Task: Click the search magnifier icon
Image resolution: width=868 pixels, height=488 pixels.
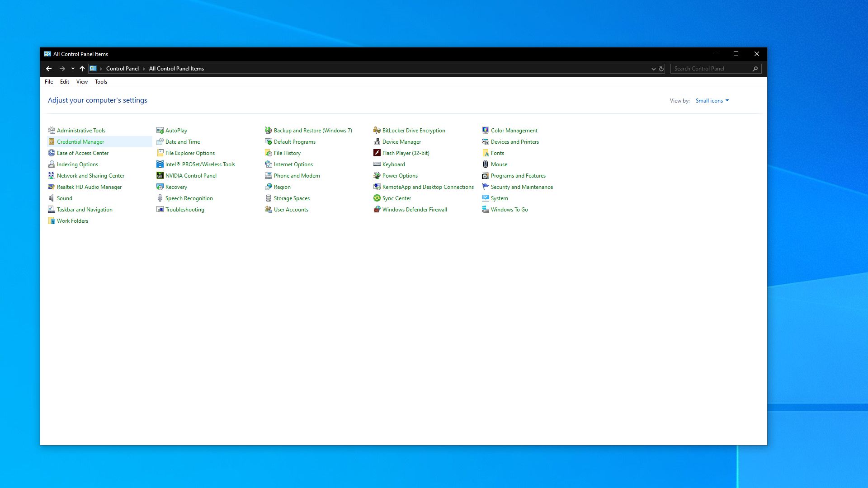Action: tap(755, 69)
